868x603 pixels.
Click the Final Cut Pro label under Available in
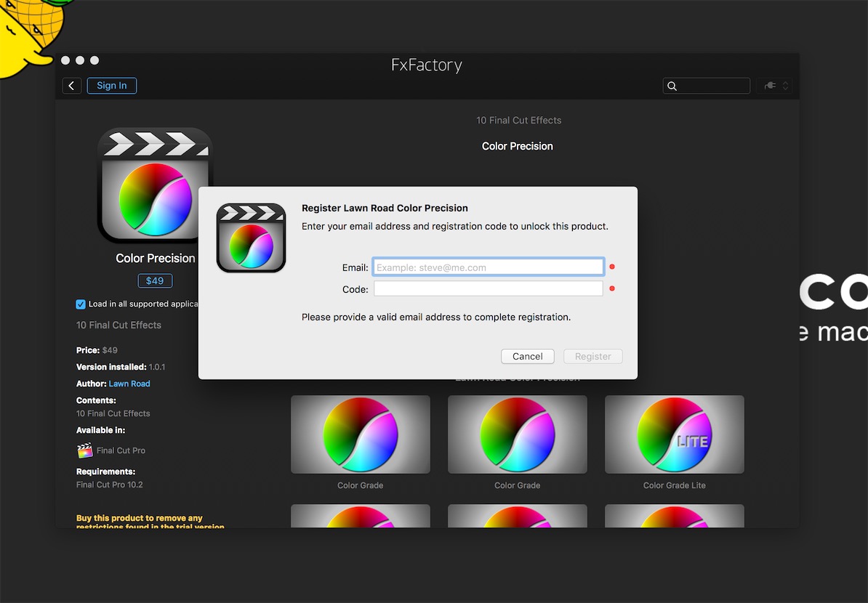click(x=121, y=450)
